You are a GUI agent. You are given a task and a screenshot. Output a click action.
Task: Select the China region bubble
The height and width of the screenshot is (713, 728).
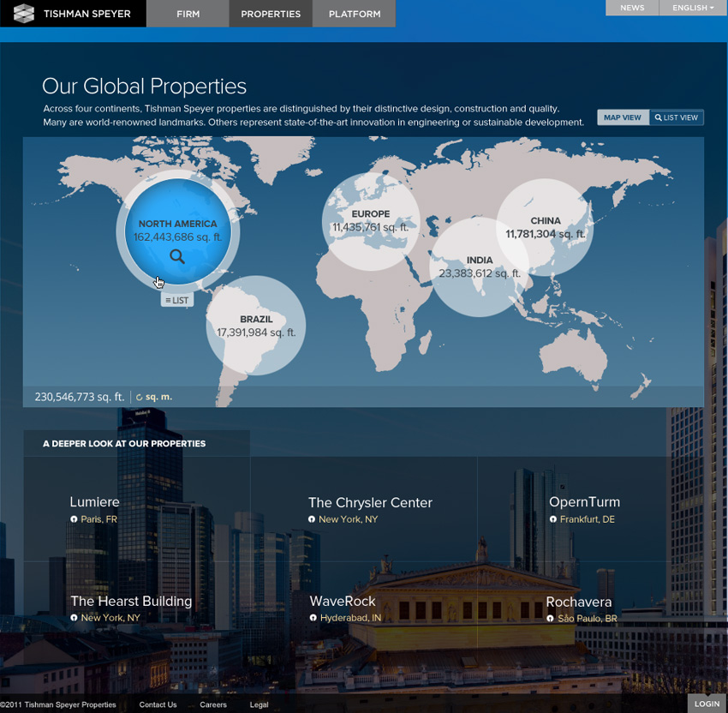545,228
